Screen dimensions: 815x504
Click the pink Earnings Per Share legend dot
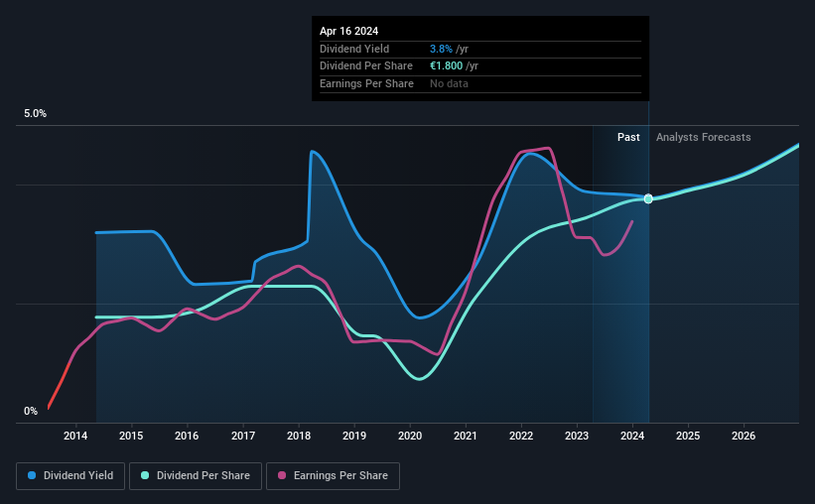pyautogui.click(x=282, y=475)
